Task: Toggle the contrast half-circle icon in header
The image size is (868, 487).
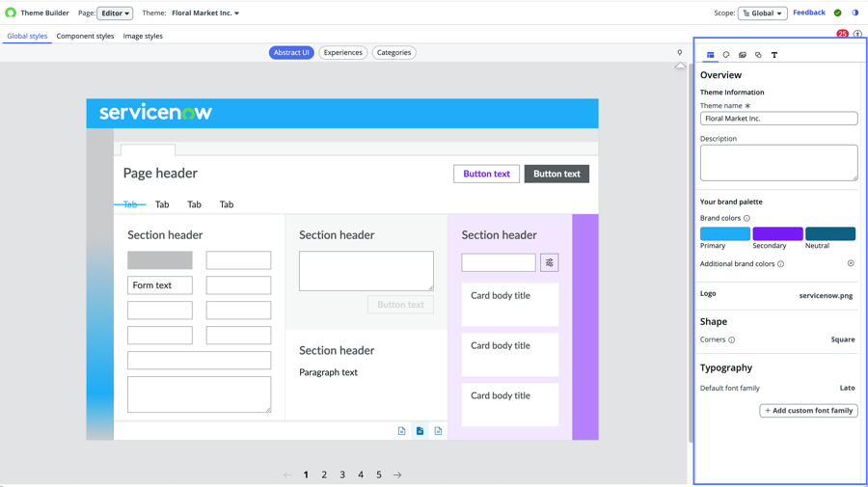Action: pos(855,13)
